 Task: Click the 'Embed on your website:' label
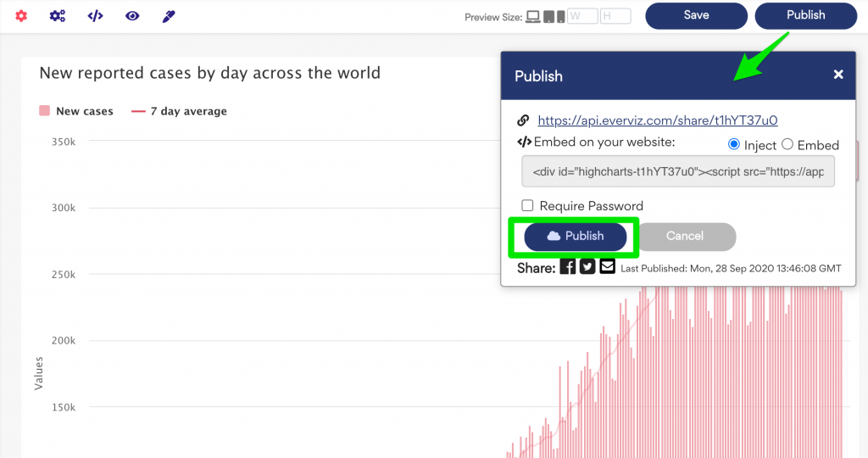[x=604, y=142]
